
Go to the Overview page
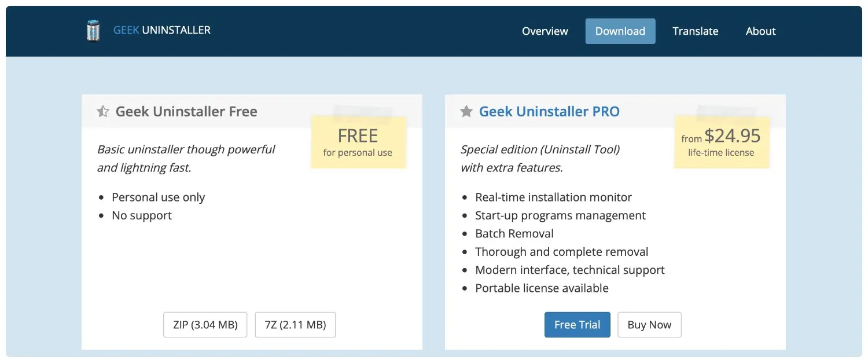click(x=545, y=31)
